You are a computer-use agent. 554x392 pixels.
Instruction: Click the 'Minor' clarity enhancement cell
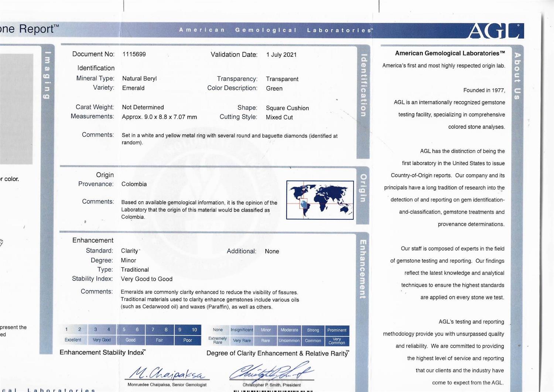[x=266, y=330]
